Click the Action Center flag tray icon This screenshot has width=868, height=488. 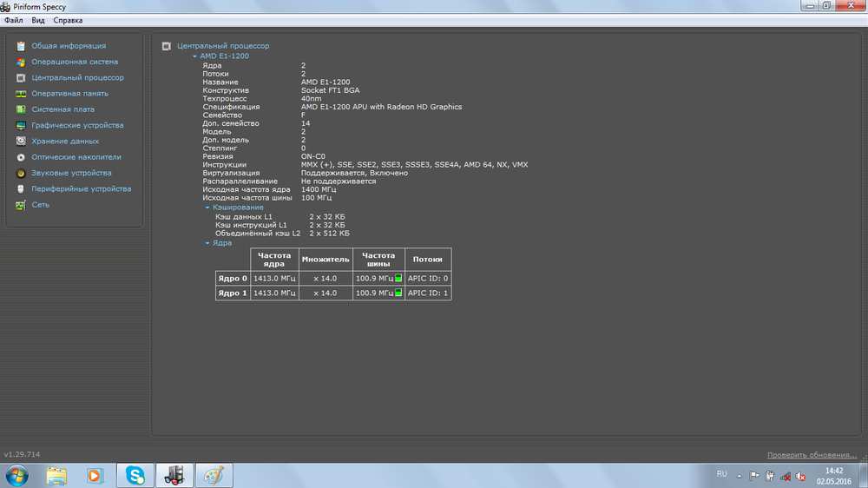754,475
